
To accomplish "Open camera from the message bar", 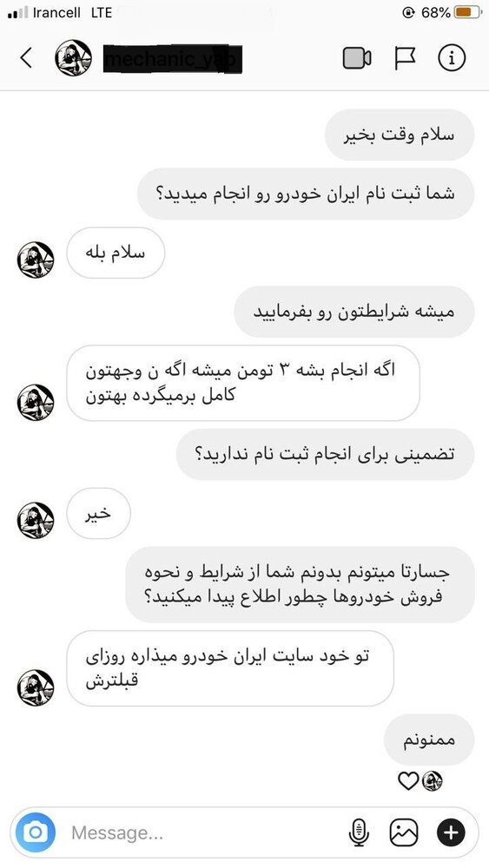I will click(x=36, y=832).
